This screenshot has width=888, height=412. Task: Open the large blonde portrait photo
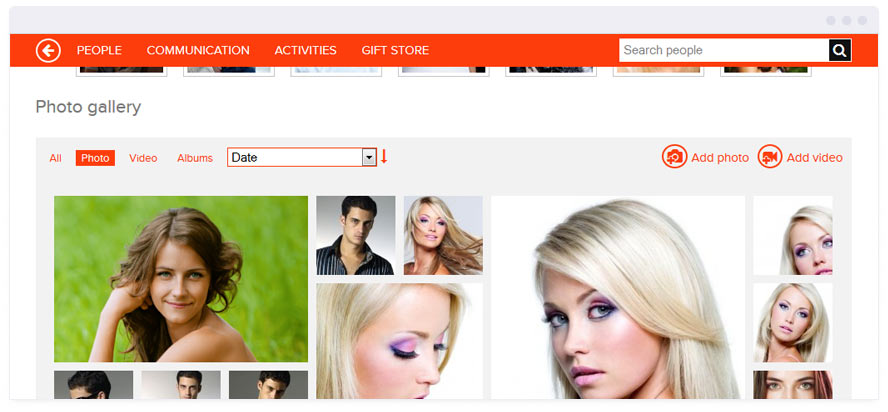tap(618, 297)
